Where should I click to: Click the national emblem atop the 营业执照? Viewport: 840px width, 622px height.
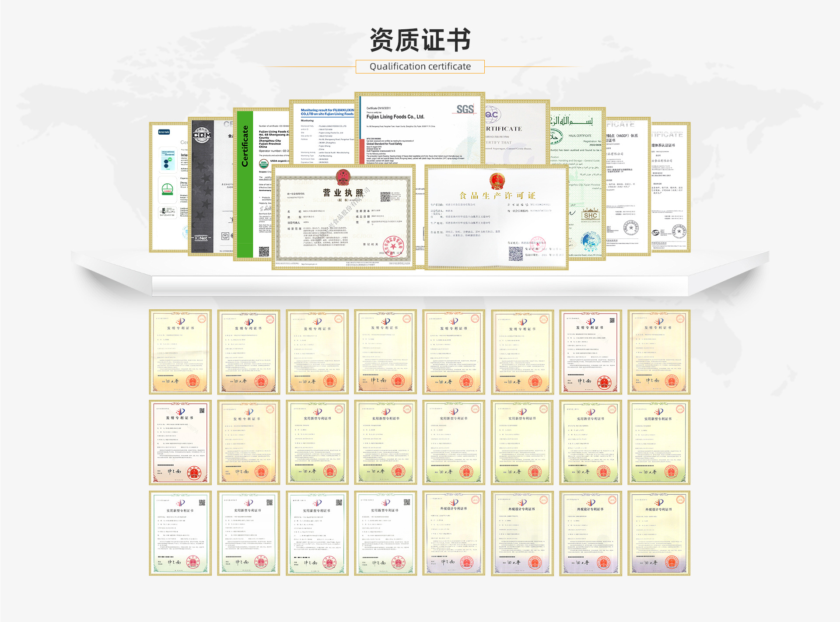tap(343, 178)
